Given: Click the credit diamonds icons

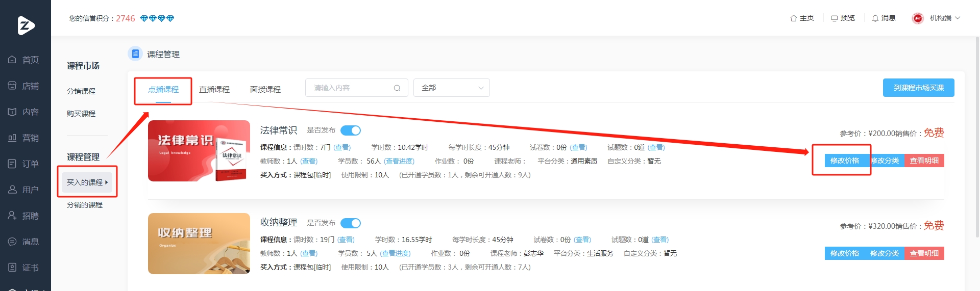Looking at the screenshot, I should click(x=157, y=18).
